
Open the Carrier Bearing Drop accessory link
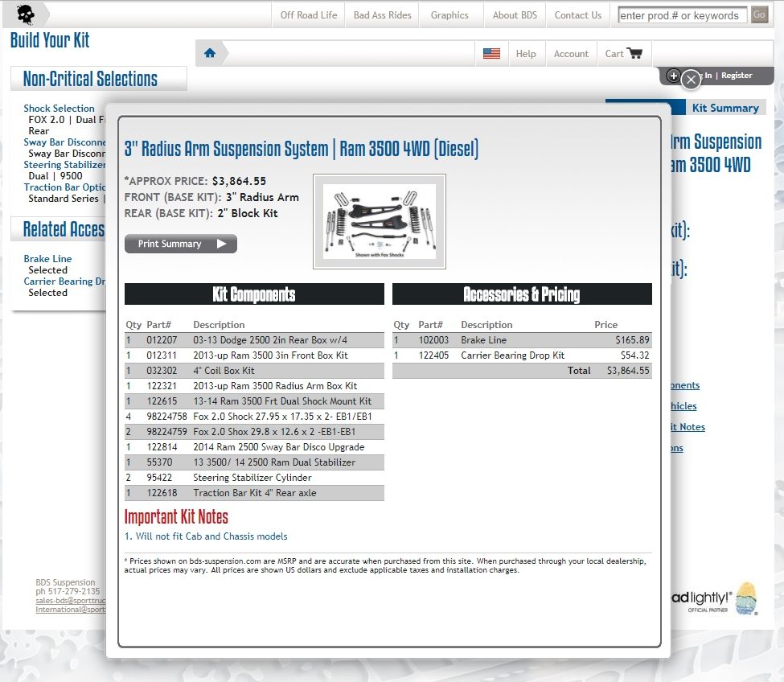(64, 281)
